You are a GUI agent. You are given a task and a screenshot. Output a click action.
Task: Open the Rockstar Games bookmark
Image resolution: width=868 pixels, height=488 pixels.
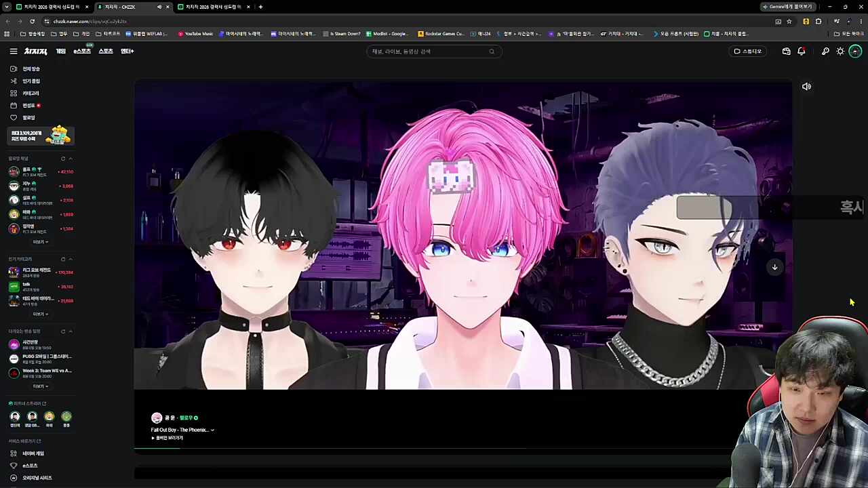click(x=441, y=34)
